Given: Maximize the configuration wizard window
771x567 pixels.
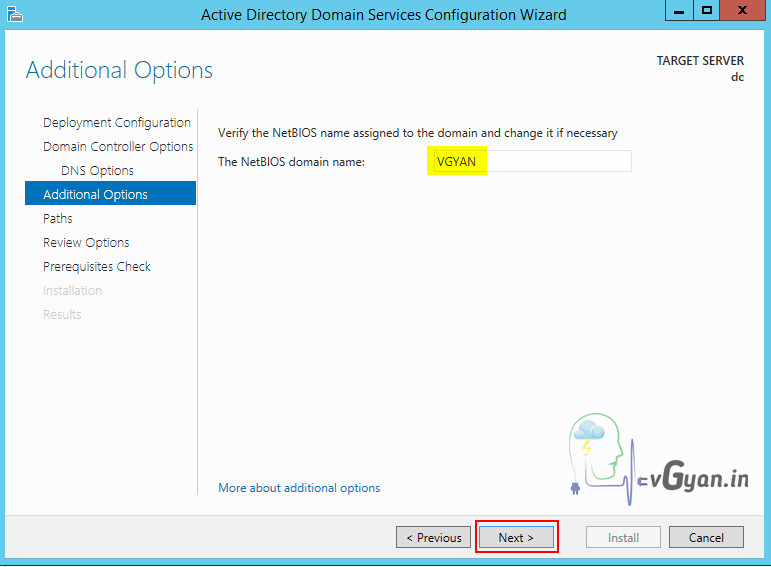Looking at the screenshot, I should [x=707, y=10].
